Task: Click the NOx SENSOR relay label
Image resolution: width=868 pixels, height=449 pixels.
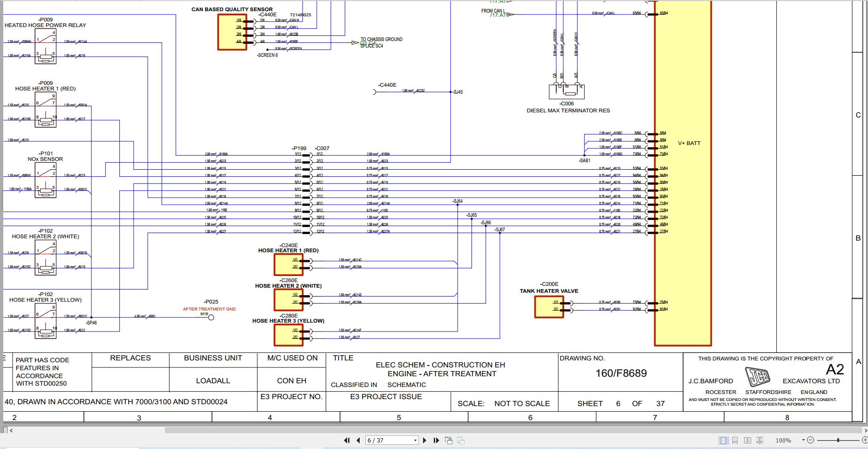Action: [45, 159]
